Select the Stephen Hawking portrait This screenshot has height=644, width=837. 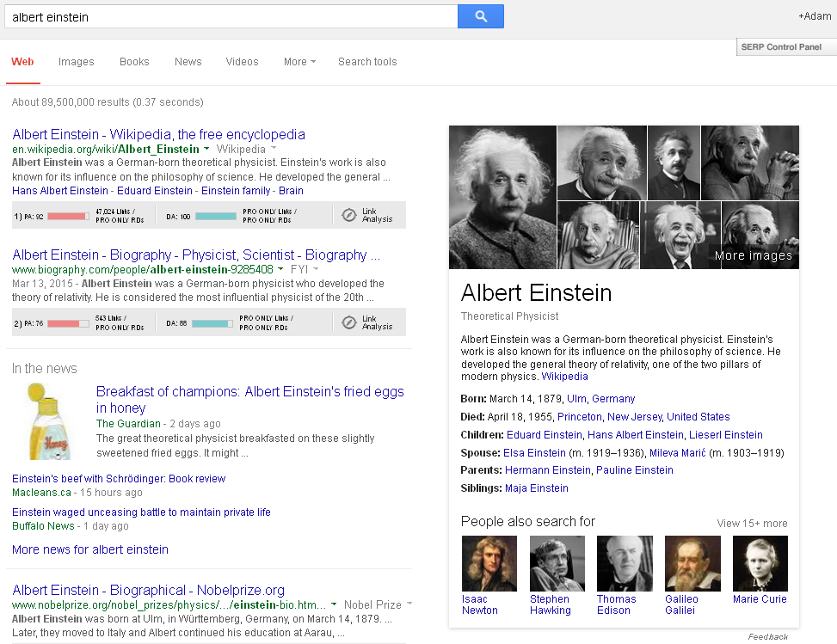pyautogui.click(x=557, y=563)
